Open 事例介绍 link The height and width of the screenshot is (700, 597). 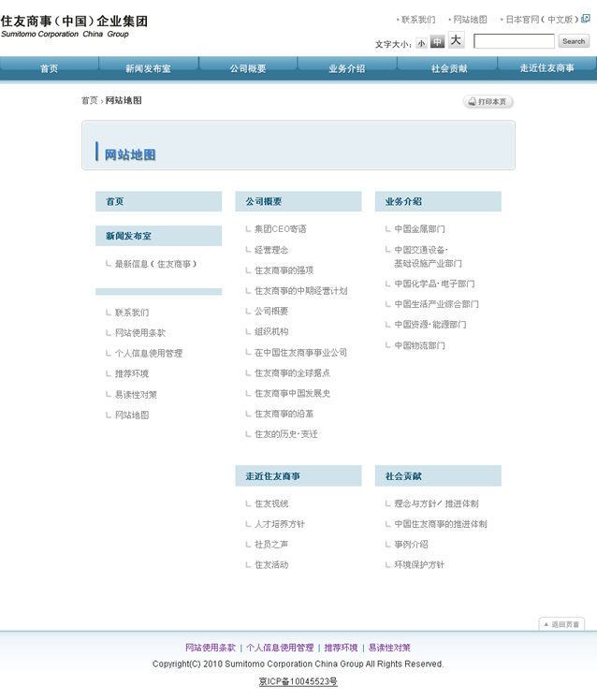click(x=411, y=545)
